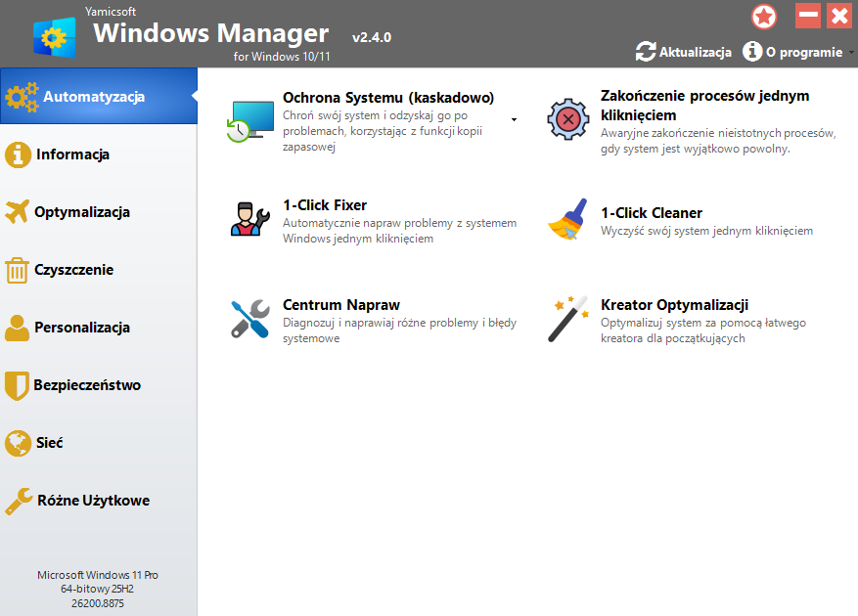Select the Automatyzacja tab label
858x616 pixels.
click(94, 97)
